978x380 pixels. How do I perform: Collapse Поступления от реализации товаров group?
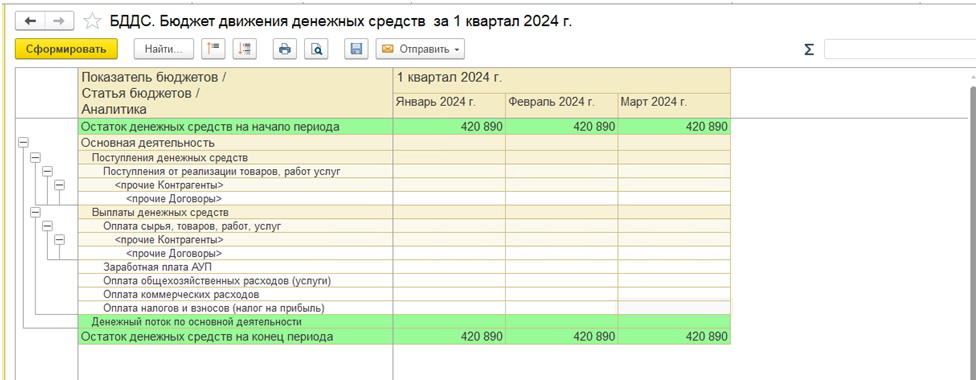(x=47, y=171)
